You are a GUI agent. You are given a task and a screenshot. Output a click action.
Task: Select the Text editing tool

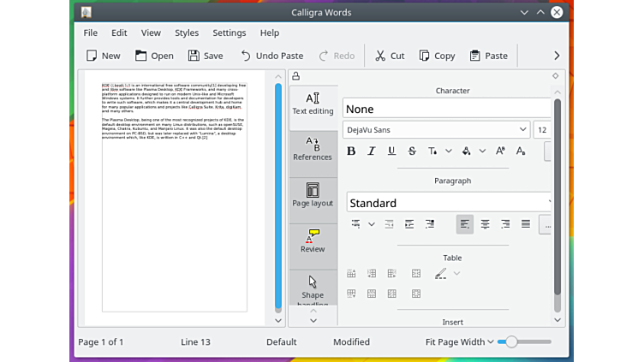tap(313, 104)
